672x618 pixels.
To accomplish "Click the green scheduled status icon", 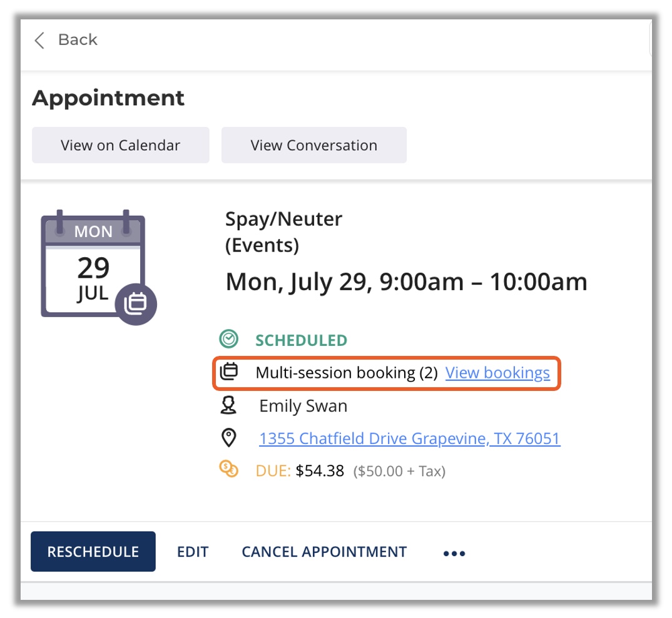I will [x=228, y=340].
